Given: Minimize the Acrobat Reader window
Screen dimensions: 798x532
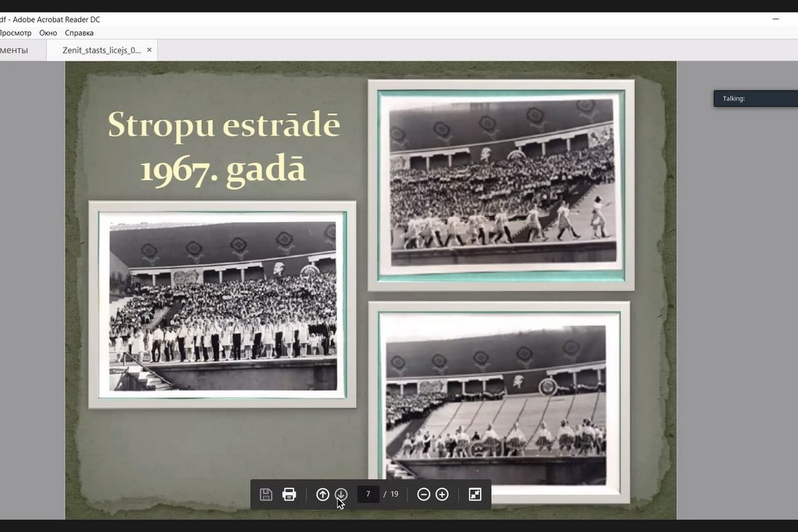Looking at the screenshot, I should (x=775, y=19).
